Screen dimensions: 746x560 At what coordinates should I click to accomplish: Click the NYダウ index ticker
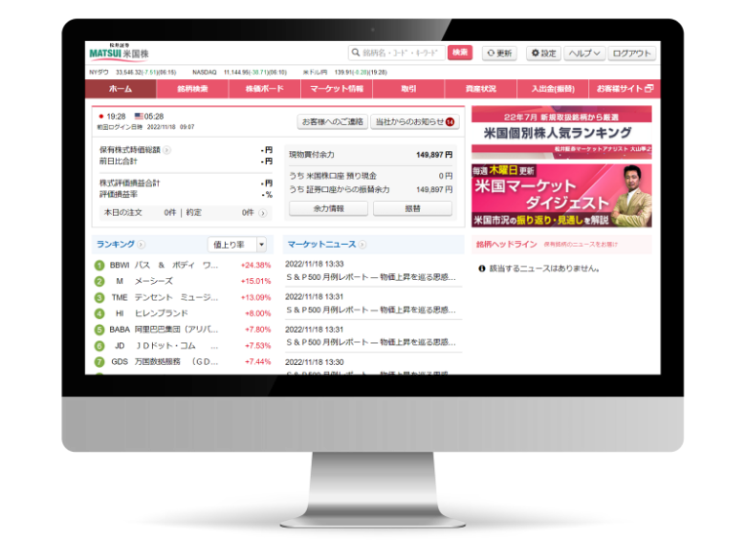coord(133,73)
